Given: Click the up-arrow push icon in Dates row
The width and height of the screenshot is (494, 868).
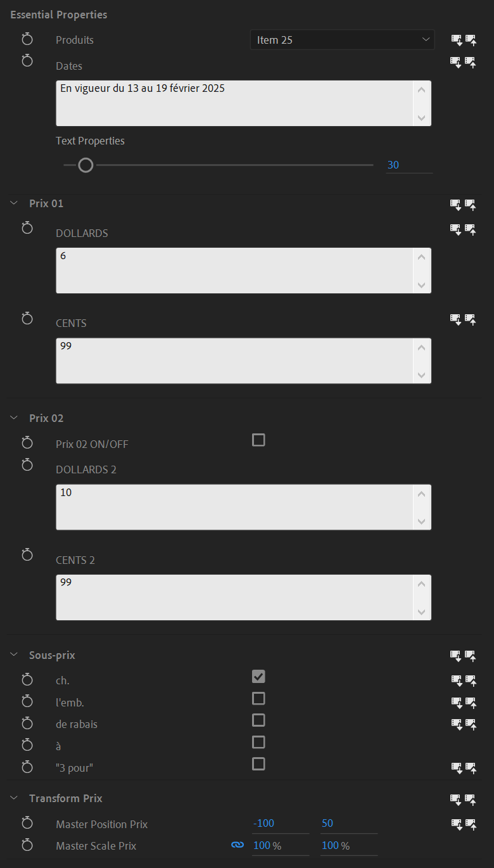Looking at the screenshot, I should click(x=470, y=62).
